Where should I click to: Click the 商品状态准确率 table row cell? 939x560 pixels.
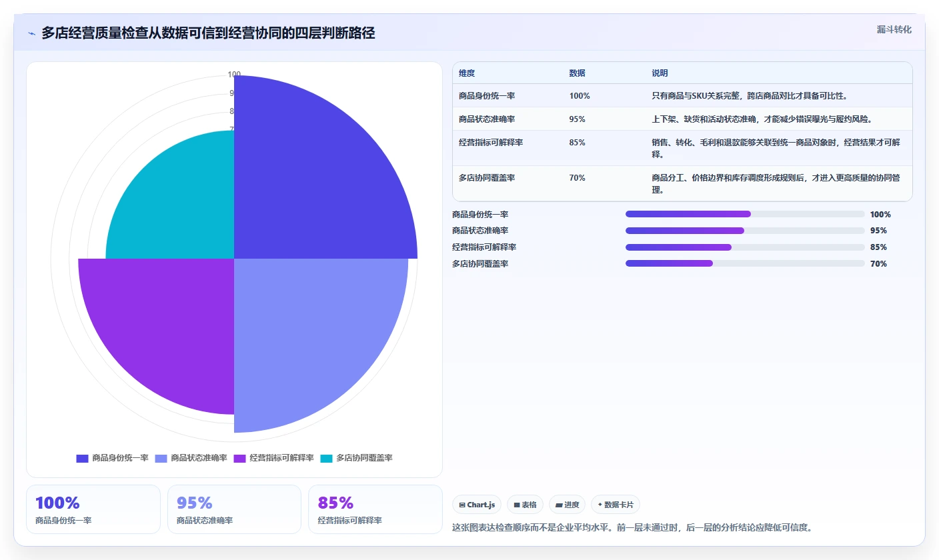(487, 119)
